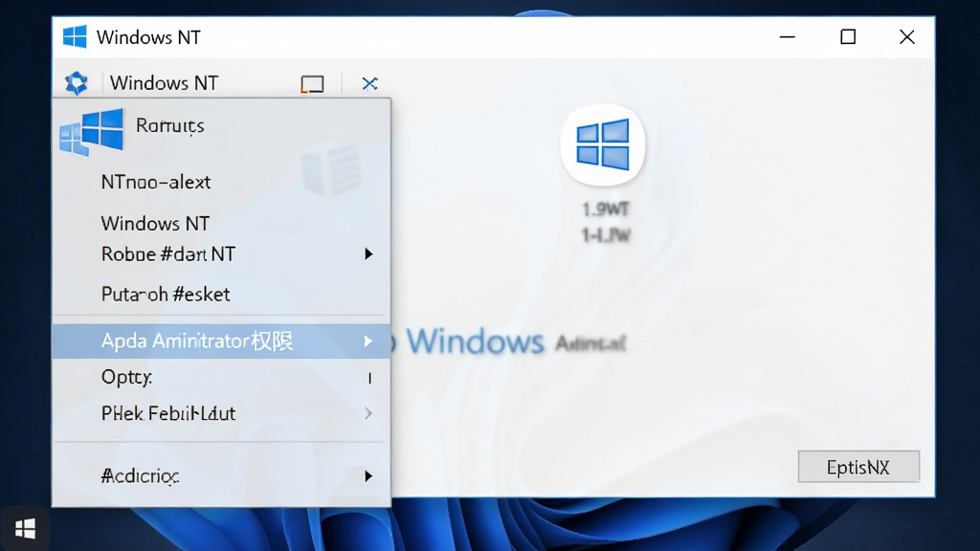The image size is (980, 551).
Task: Close the Windows NT window
Action: coord(907,37)
